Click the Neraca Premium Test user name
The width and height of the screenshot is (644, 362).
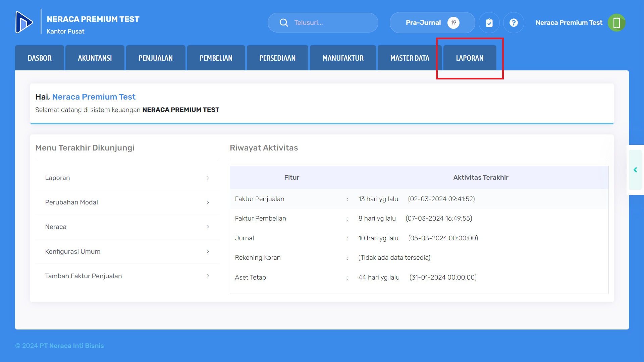pos(569,22)
